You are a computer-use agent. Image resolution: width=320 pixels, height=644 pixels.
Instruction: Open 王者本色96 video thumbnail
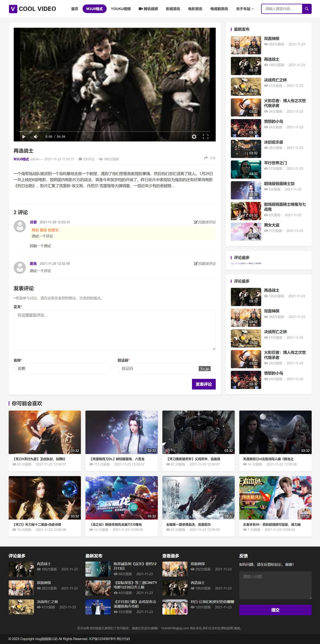pos(275,498)
